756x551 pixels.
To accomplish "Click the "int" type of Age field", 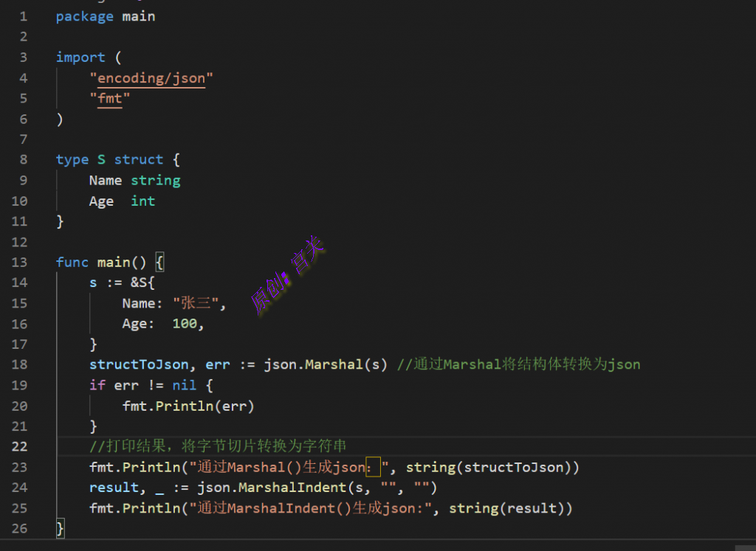I will tap(143, 201).
